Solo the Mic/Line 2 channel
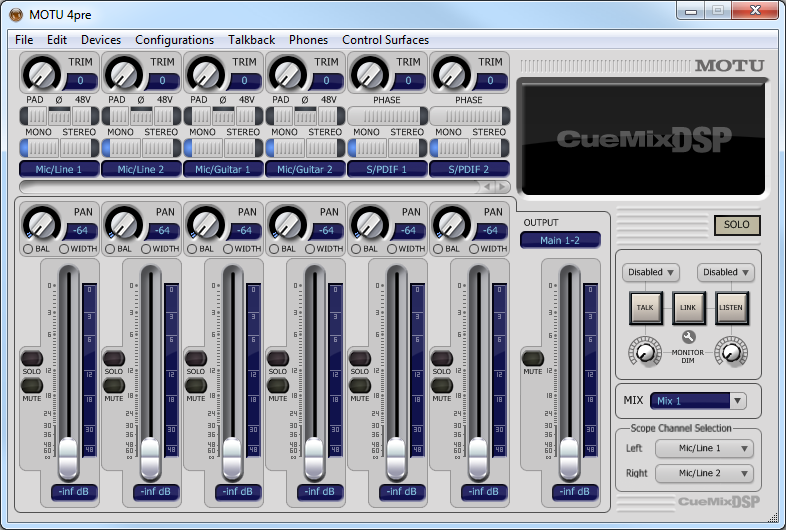This screenshot has height=530, width=786. tap(113, 359)
